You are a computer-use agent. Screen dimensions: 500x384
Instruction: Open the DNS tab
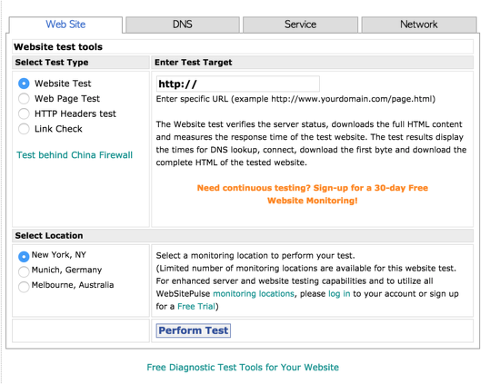(182, 24)
